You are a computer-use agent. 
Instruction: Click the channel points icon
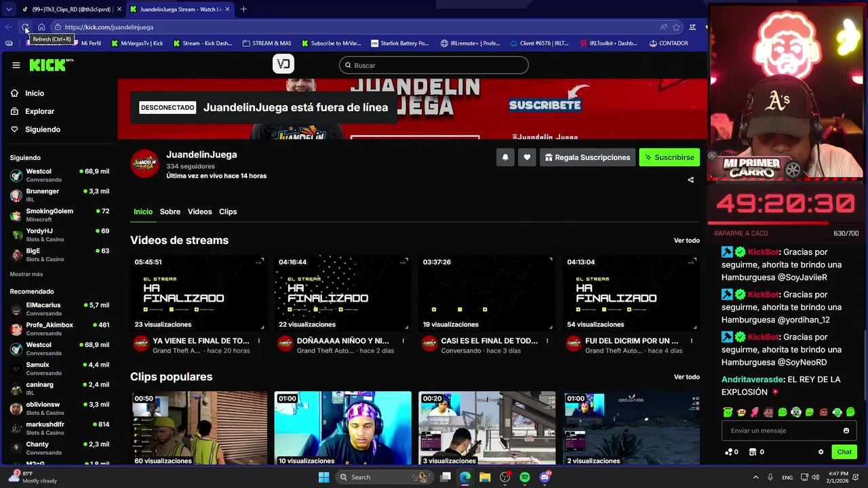(729, 452)
